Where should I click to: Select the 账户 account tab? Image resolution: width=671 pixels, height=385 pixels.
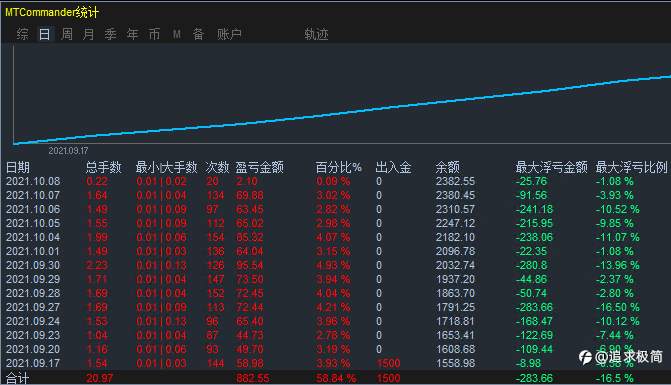[x=229, y=34]
